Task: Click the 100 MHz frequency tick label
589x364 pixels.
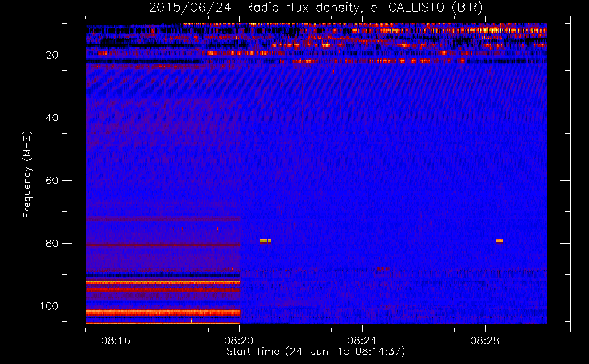Action: coord(49,306)
